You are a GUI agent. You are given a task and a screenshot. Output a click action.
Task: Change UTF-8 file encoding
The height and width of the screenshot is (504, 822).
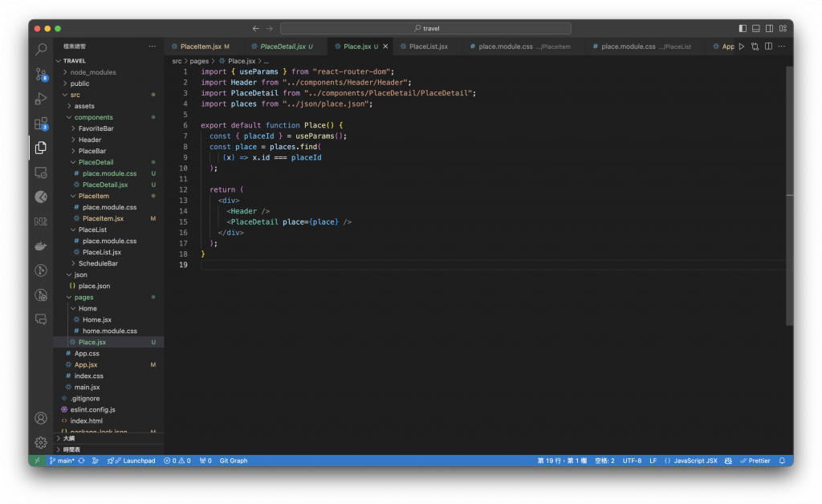(x=632, y=461)
